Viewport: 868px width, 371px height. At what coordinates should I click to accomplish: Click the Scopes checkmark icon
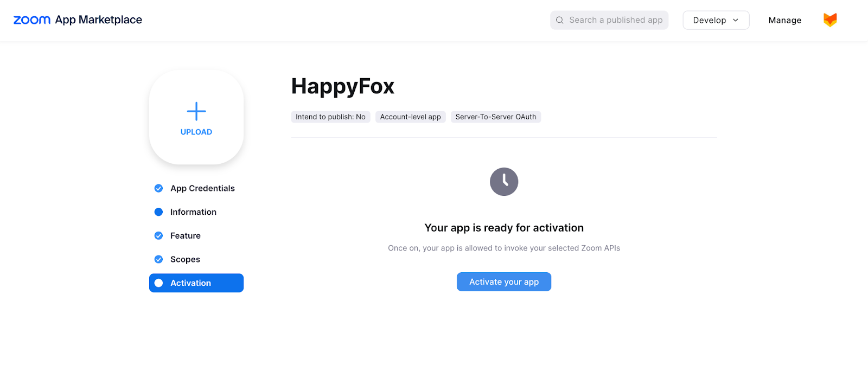pyautogui.click(x=158, y=259)
